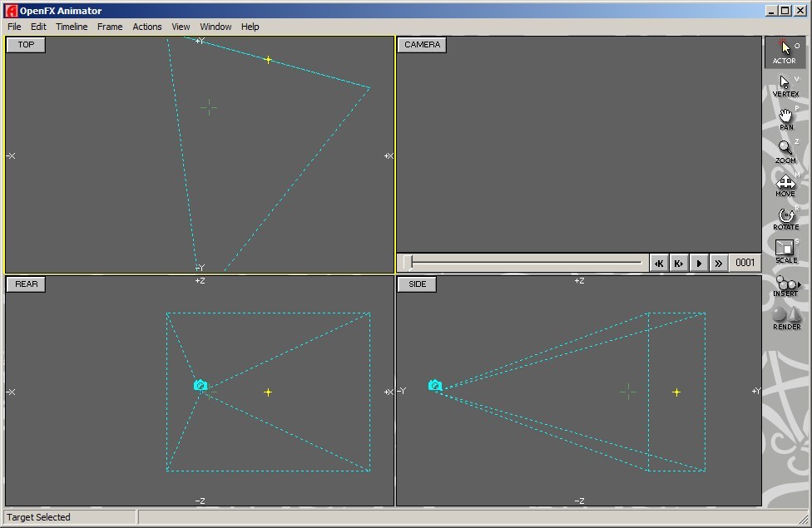Open the Timeline menu
The height and width of the screenshot is (528, 812).
point(72,27)
